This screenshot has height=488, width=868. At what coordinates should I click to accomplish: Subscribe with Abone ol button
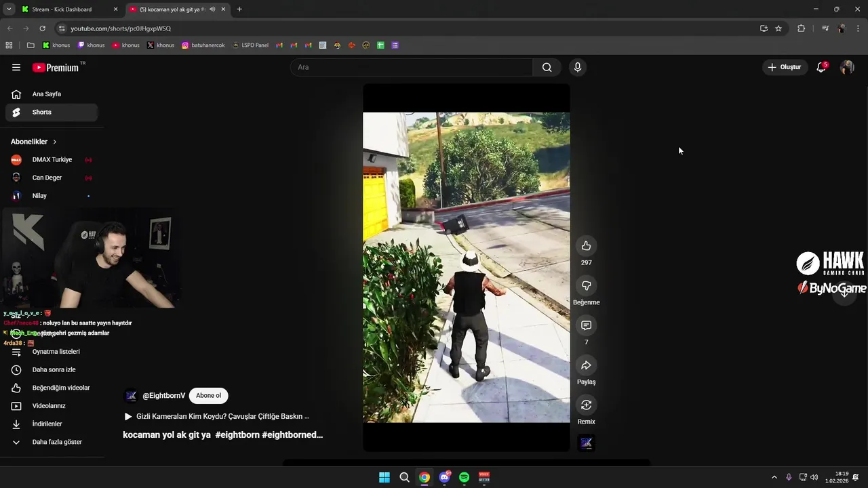click(208, 396)
